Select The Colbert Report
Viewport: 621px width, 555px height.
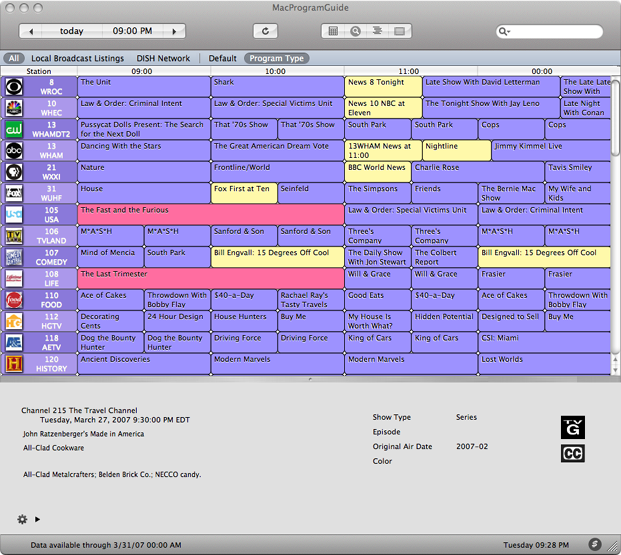pyautogui.click(x=444, y=257)
